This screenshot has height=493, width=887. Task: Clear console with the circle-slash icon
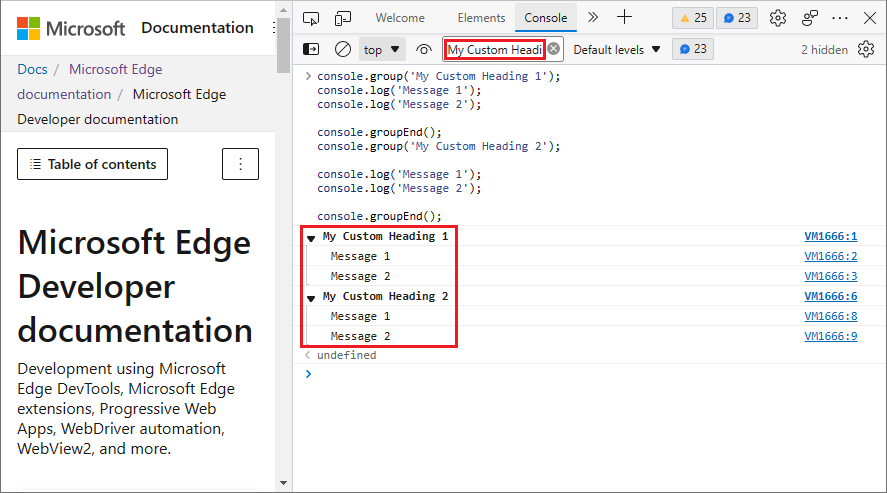tap(343, 49)
